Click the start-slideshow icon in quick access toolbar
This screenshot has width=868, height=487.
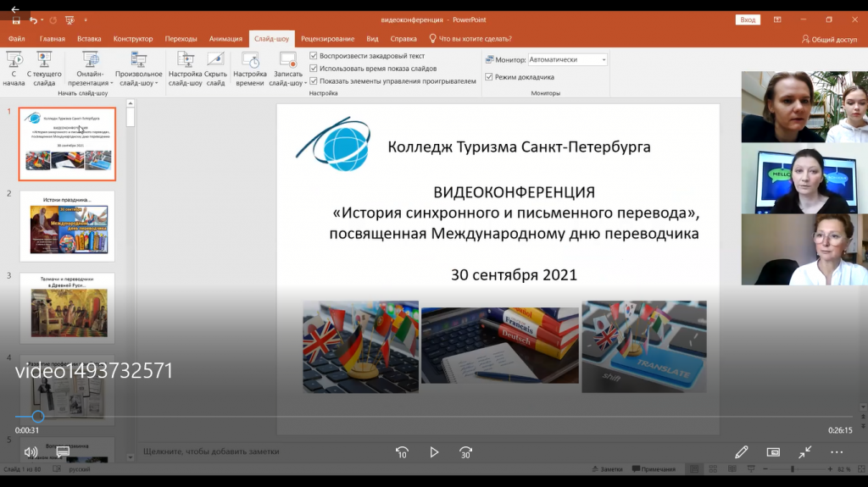point(70,20)
